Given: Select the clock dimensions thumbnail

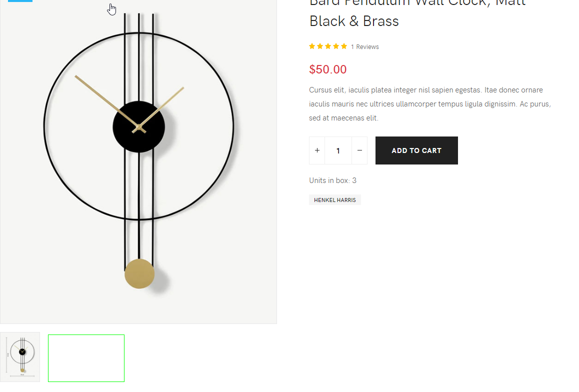Looking at the screenshot, I should tap(20, 357).
